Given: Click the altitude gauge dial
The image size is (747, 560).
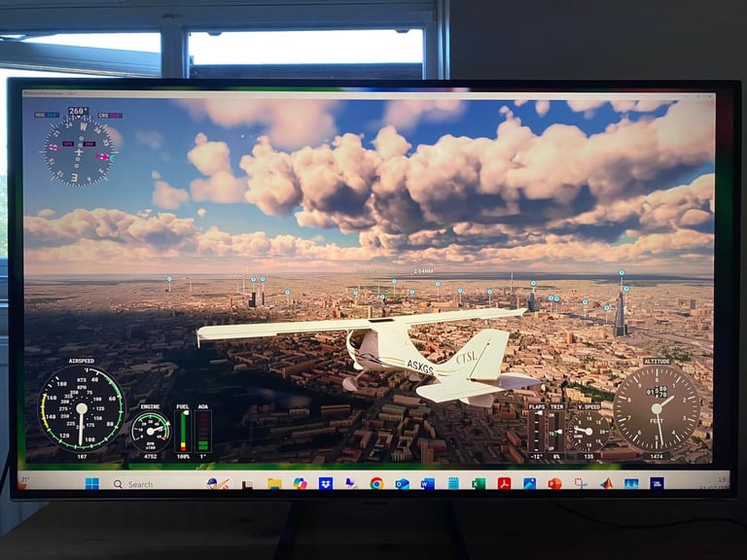Looking at the screenshot, I should [657, 408].
